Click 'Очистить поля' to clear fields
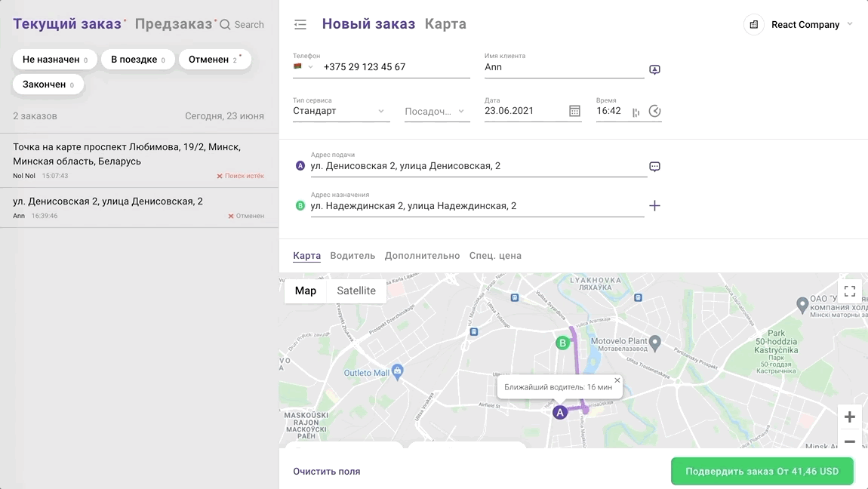This screenshot has height=489, width=868. [x=326, y=472]
